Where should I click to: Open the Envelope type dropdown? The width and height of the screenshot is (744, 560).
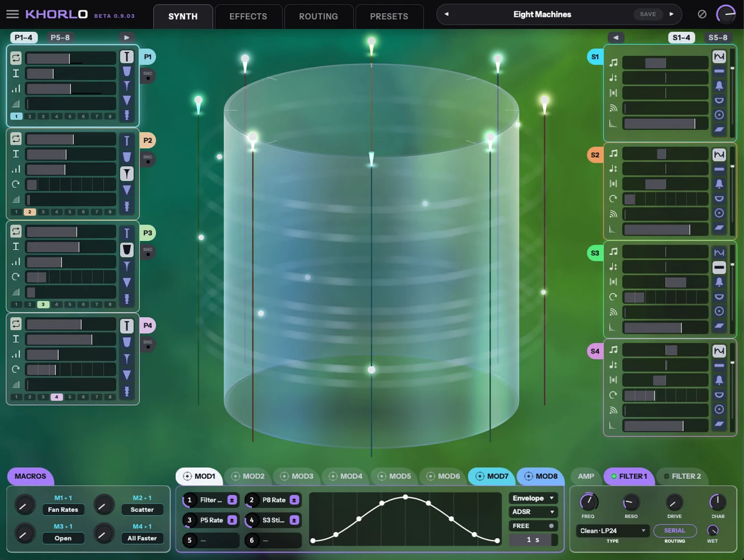pos(534,498)
